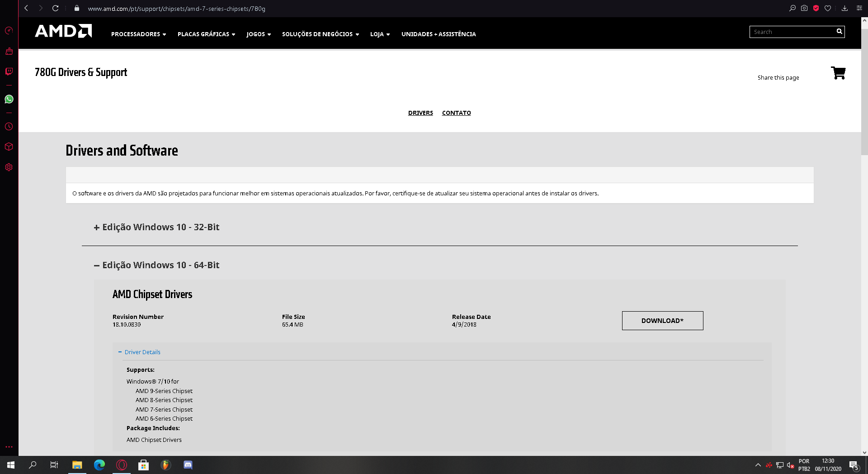Open Settings gear in the sidebar
868x474 pixels.
pyautogui.click(x=9, y=167)
